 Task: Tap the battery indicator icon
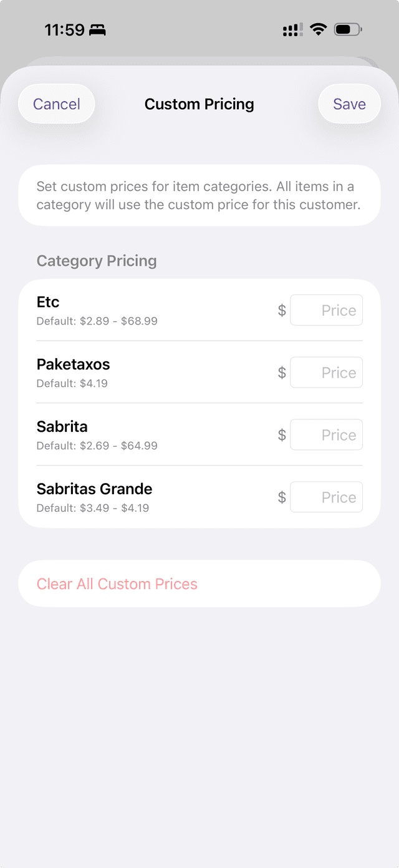pos(348,29)
